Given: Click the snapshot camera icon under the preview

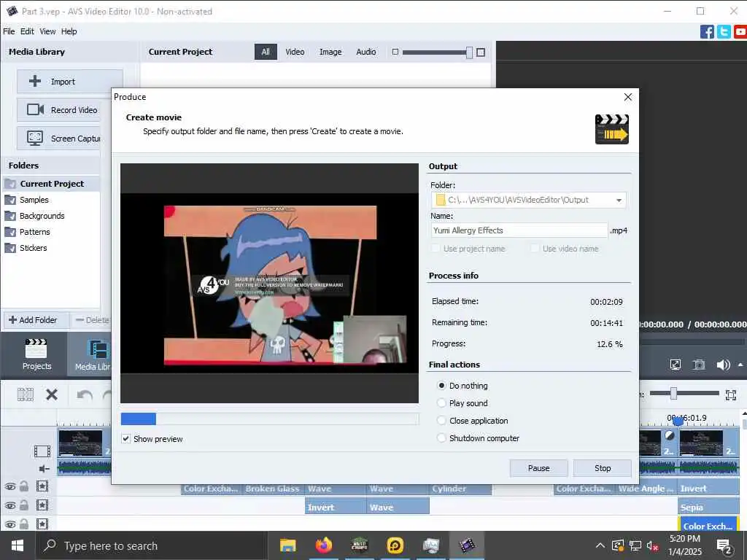Looking at the screenshot, I should (x=698, y=365).
